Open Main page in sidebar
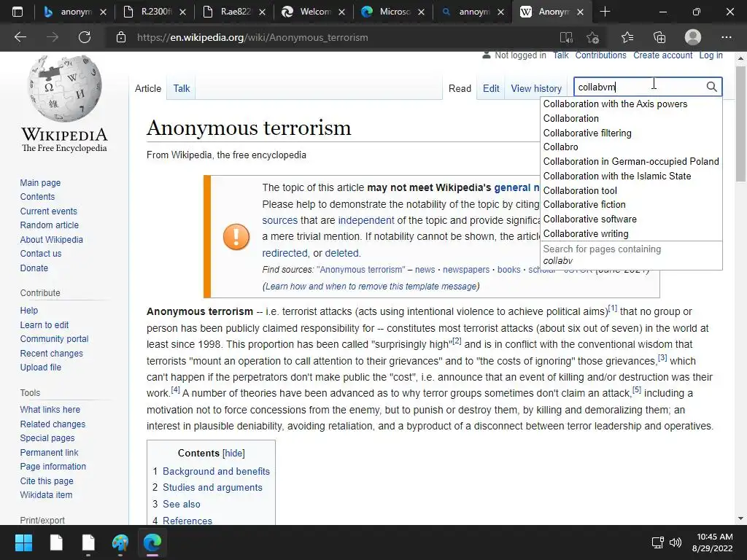Image resolution: width=747 pixels, height=560 pixels. pyautogui.click(x=40, y=183)
